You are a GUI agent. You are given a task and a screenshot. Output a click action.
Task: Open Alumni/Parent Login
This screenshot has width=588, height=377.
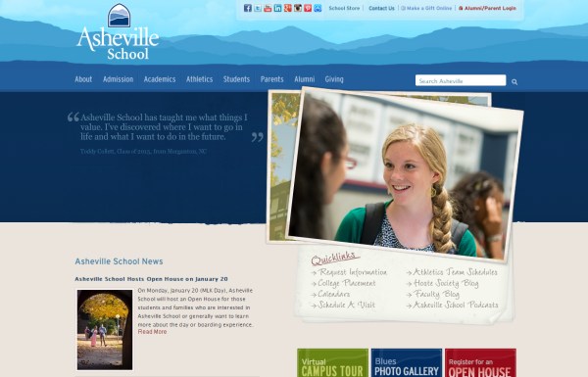[x=487, y=8]
